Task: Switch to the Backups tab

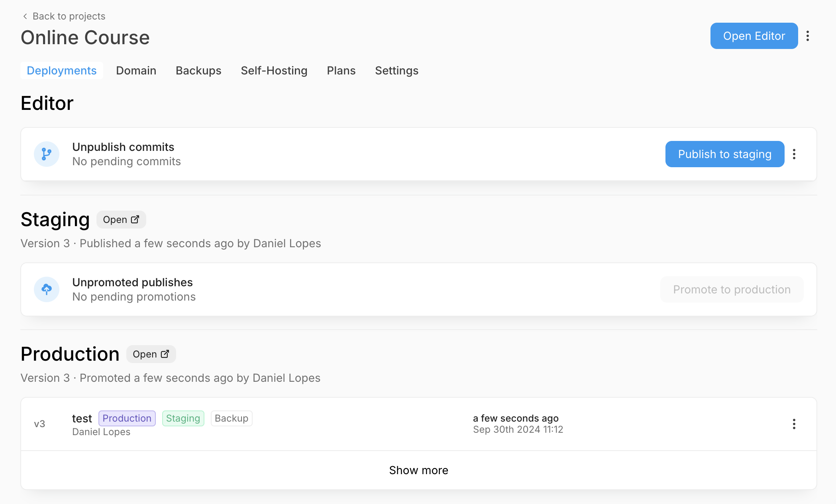Action: coord(198,70)
